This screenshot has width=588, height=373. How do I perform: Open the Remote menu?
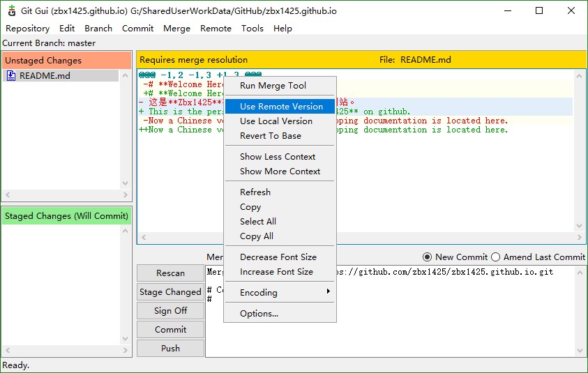tap(216, 29)
